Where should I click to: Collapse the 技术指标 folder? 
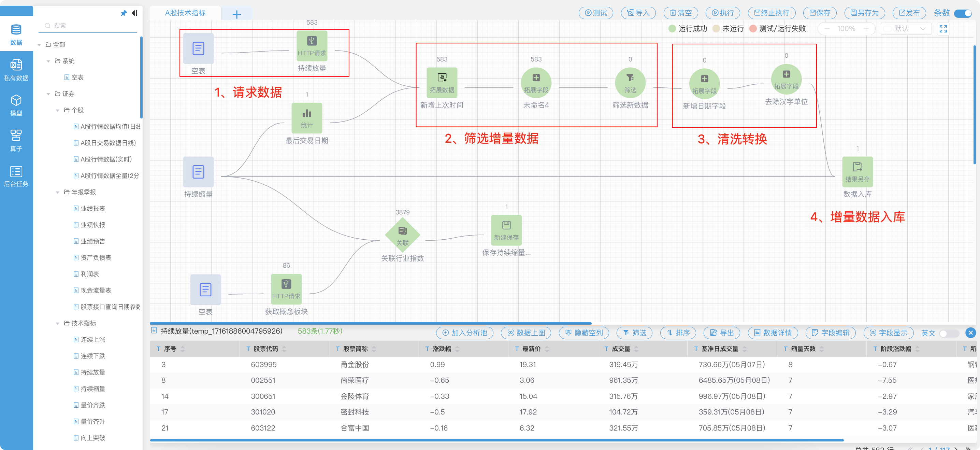(x=57, y=323)
